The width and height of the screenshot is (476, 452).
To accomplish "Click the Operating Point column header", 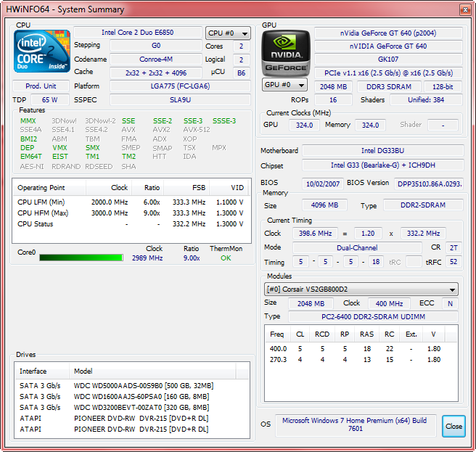I will coord(49,188).
